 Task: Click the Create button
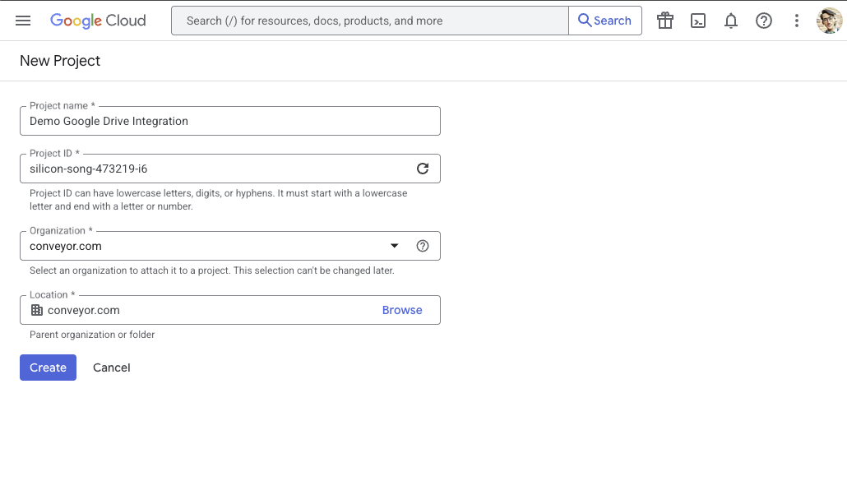(x=48, y=368)
